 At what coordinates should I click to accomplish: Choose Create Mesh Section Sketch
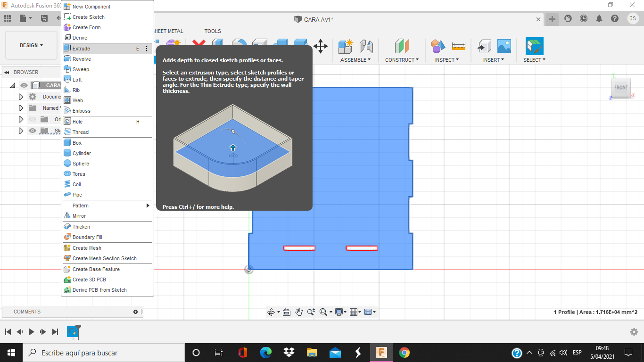click(x=107, y=258)
